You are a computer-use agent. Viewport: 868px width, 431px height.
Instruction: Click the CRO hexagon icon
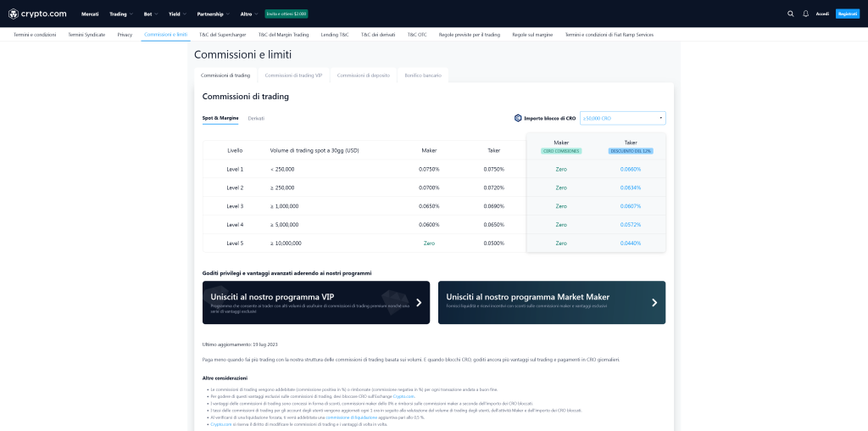tap(518, 118)
